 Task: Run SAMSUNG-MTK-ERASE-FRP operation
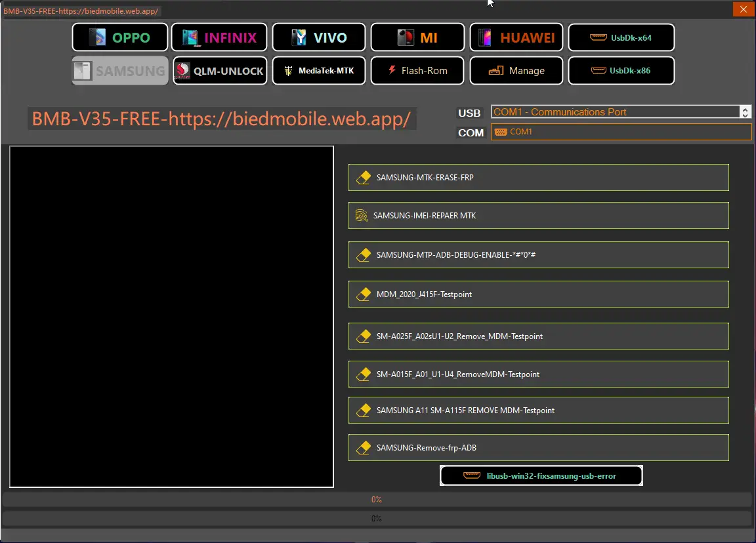pos(538,178)
